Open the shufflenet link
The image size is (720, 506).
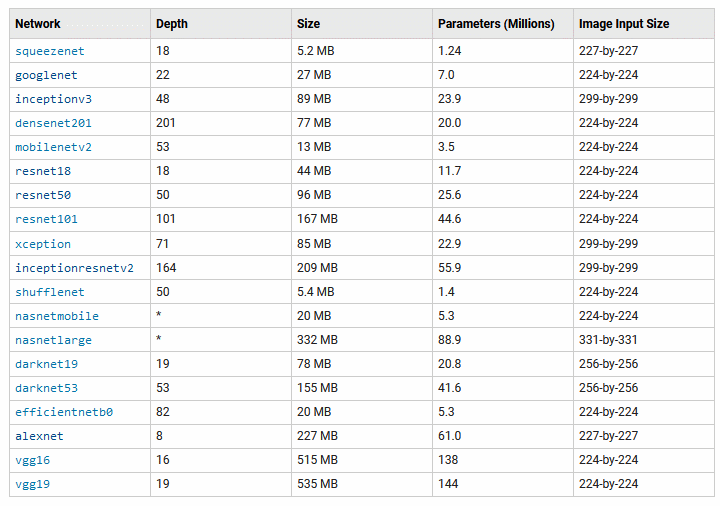[50, 292]
